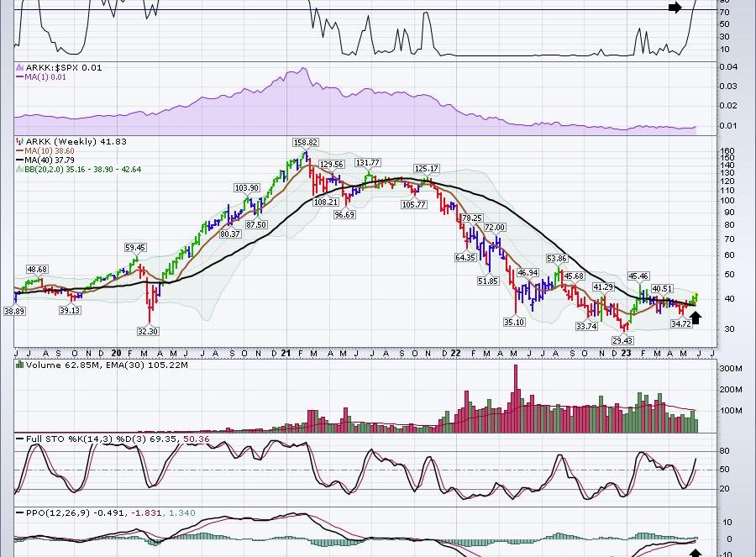The width and height of the screenshot is (756, 557).
Task: Click the 87.50 price label
Action: coord(256,224)
